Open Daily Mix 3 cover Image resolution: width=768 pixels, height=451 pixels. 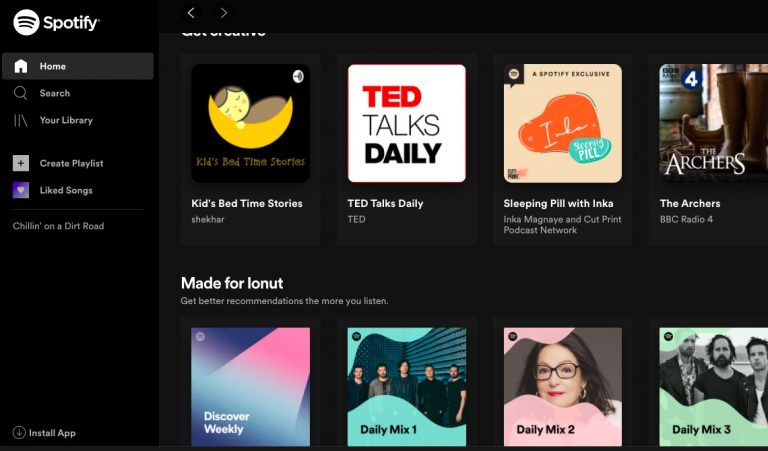(714, 387)
